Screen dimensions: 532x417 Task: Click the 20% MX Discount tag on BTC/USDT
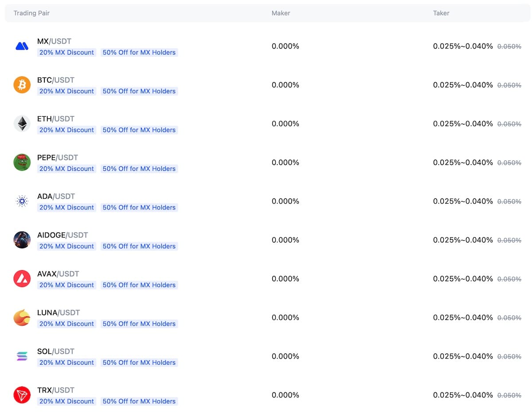click(66, 91)
